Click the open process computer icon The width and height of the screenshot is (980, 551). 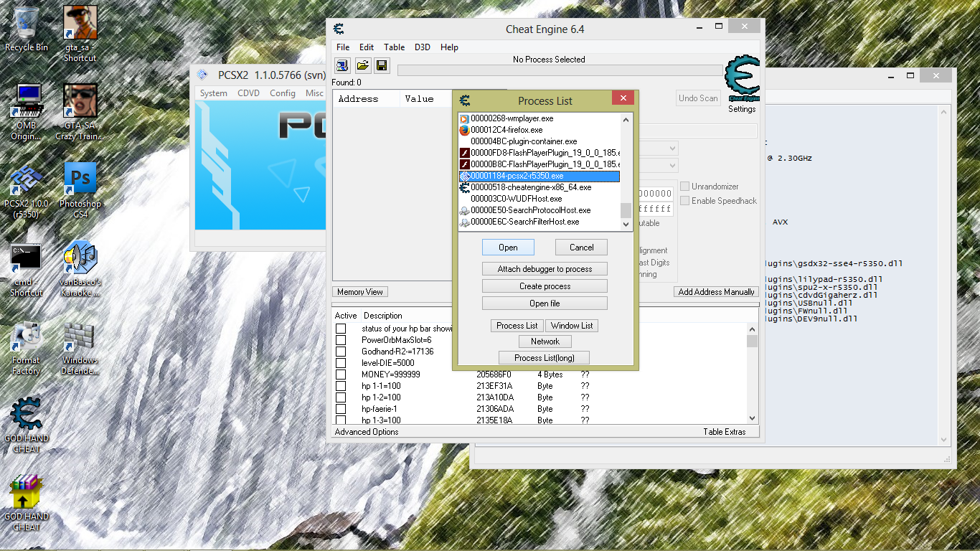[x=343, y=66]
